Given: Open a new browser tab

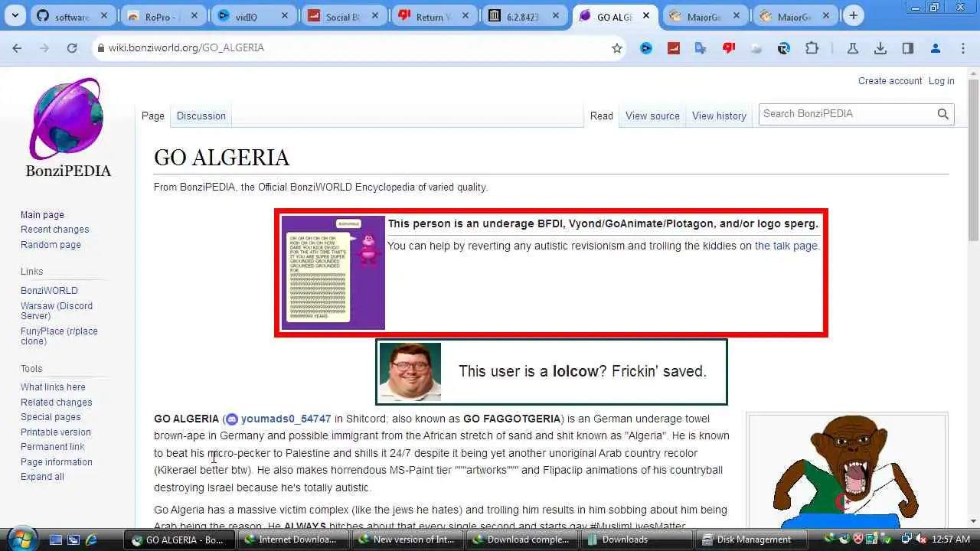Looking at the screenshot, I should click(853, 15).
